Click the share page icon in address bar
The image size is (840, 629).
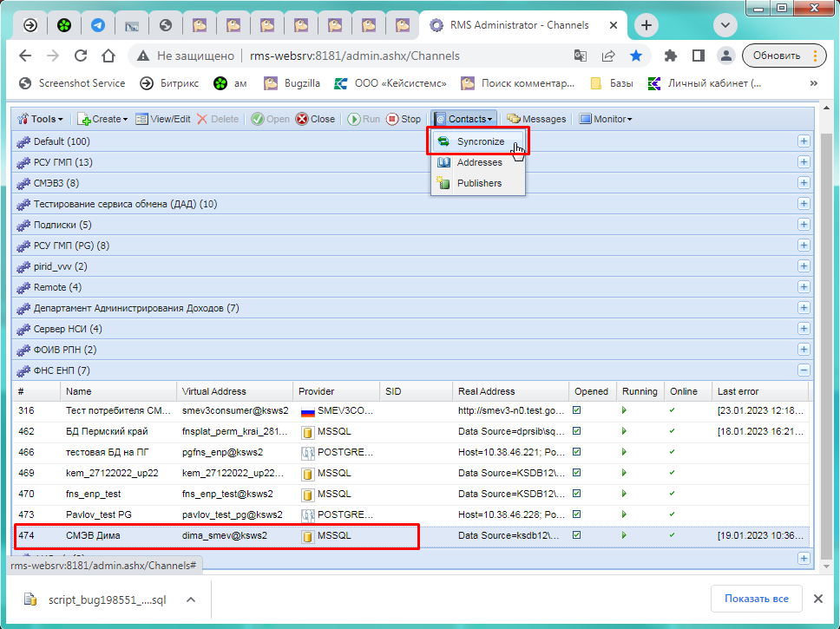click(x=608, y=56)
